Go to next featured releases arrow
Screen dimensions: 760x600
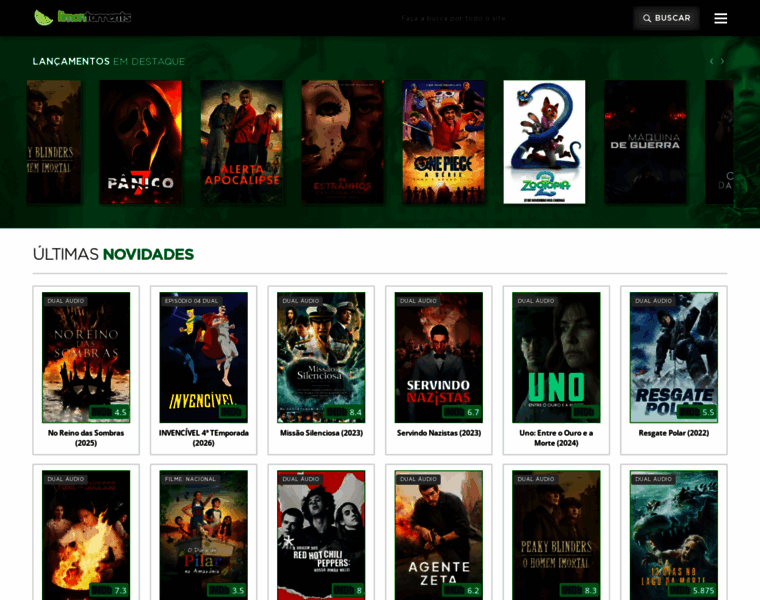click(x=722, y=61)
